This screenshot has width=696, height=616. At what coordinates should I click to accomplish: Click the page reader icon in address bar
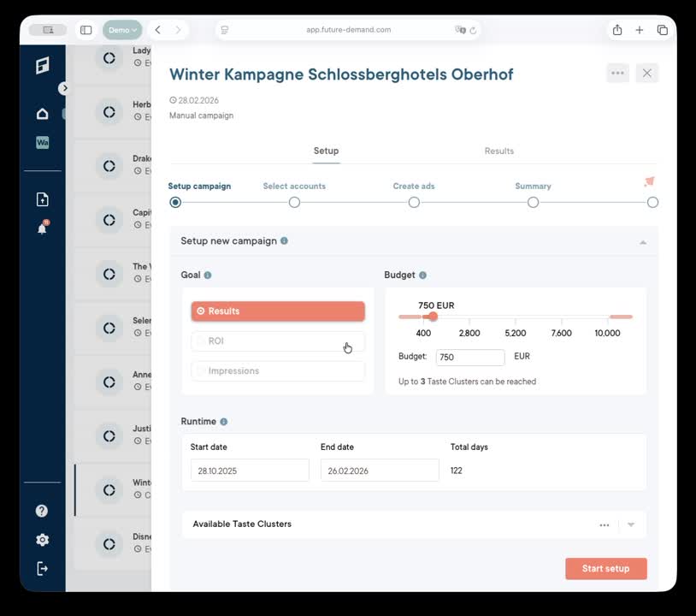[x=225, y=30]
